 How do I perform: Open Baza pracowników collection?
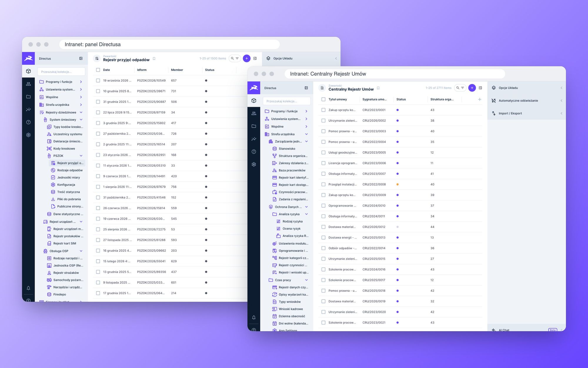click(292, 170)
